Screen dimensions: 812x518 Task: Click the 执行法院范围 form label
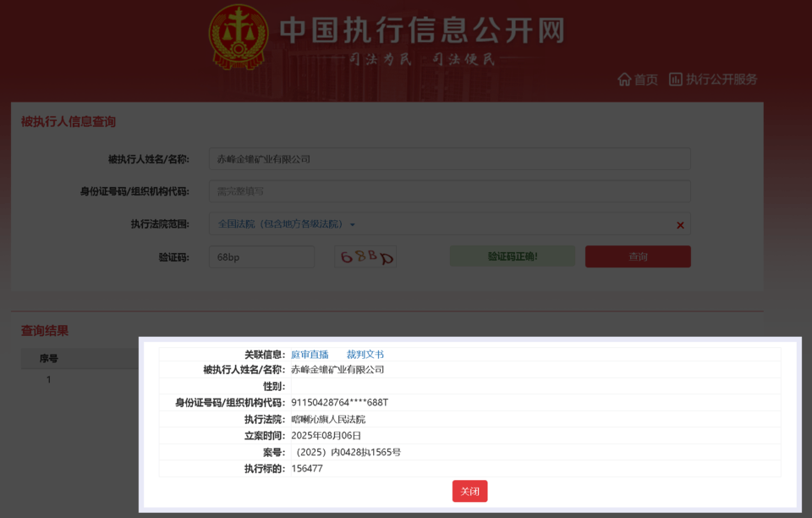(160, 223)
